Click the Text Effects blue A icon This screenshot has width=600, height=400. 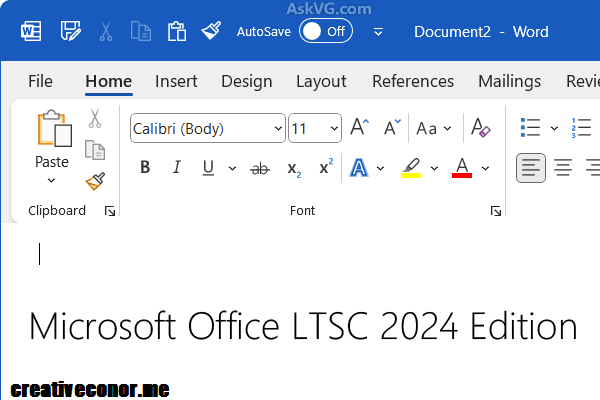[359, 168]
